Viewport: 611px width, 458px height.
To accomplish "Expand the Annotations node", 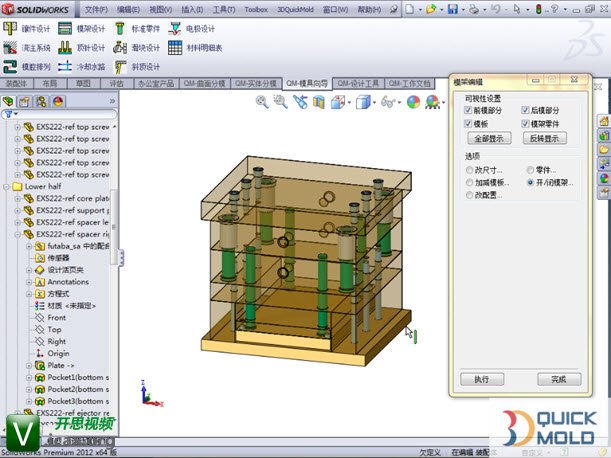I will 29,282.
